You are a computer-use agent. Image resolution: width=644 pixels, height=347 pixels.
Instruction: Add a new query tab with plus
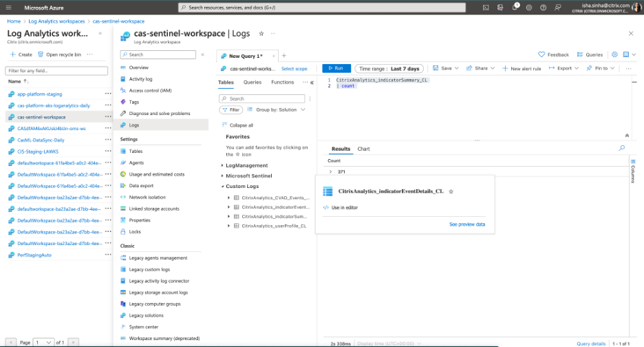coord(283,56)
